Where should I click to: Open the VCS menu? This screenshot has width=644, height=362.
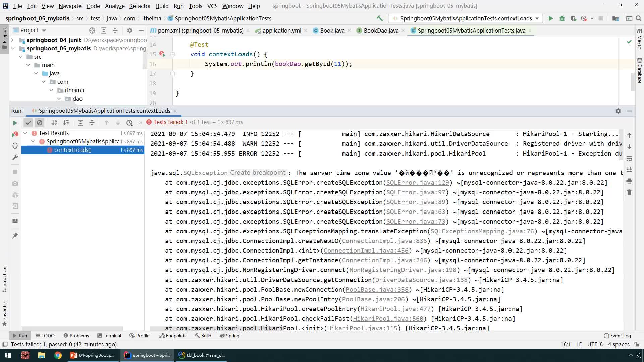(212, 6)
